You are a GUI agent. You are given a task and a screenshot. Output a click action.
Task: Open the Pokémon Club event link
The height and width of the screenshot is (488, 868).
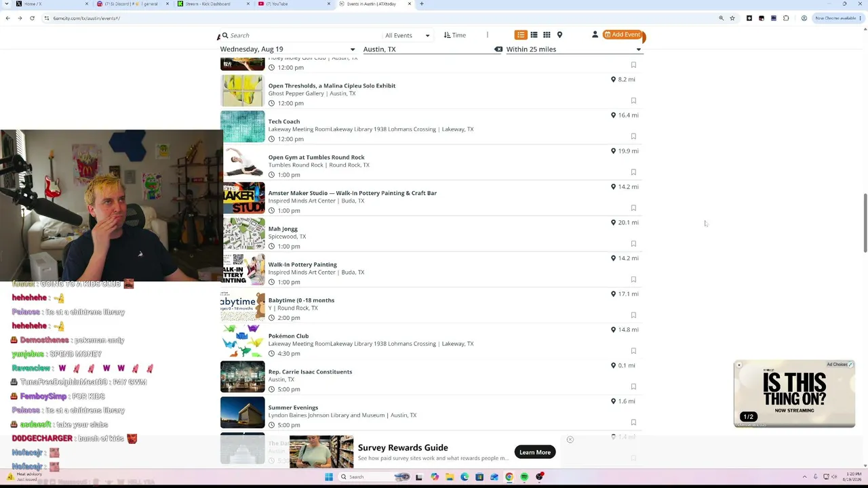(x=288, y=336)
